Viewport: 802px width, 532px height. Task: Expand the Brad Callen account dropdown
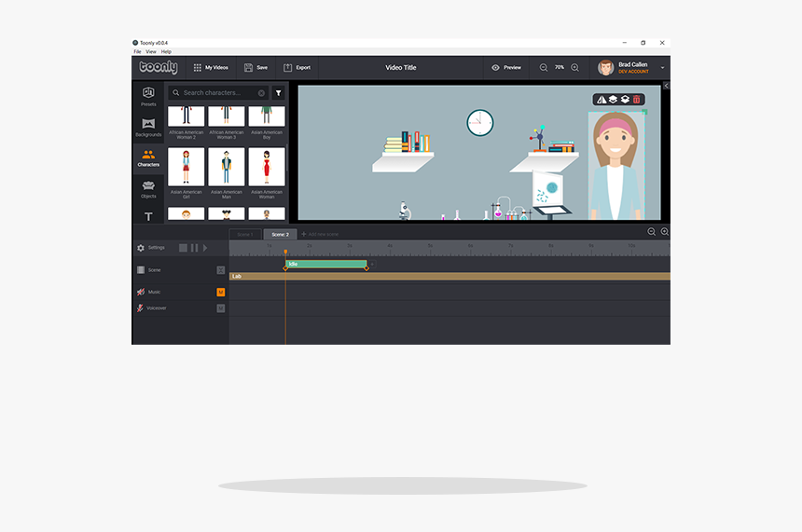662,68
